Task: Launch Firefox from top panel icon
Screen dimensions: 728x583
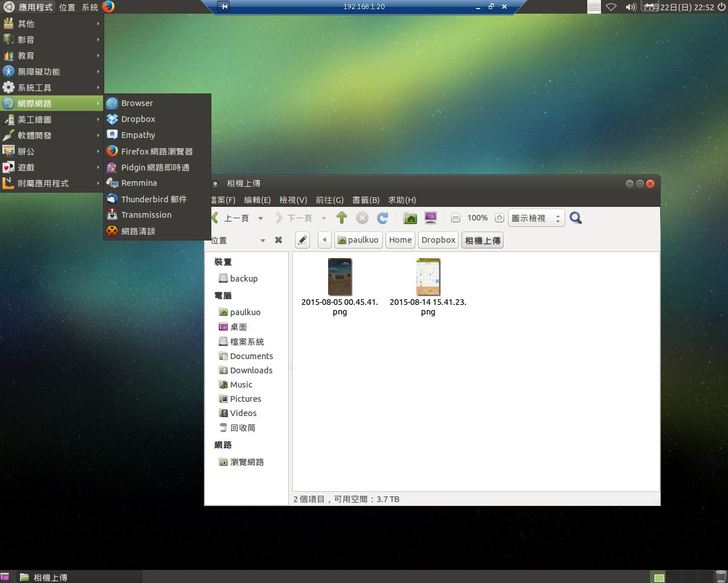Action: [x=108, y=7]
